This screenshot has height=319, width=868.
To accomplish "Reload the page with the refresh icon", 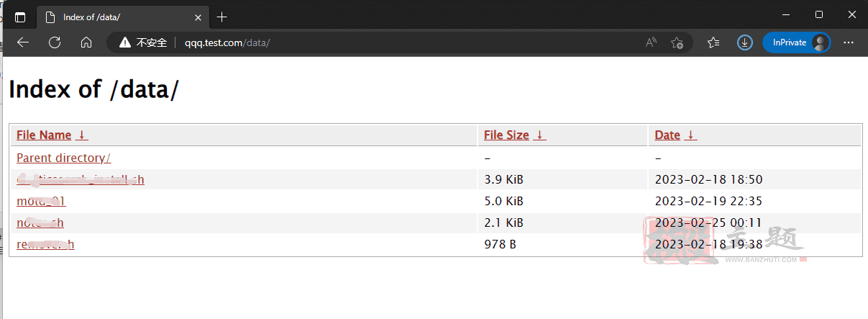I will click(x=55, y=42).
